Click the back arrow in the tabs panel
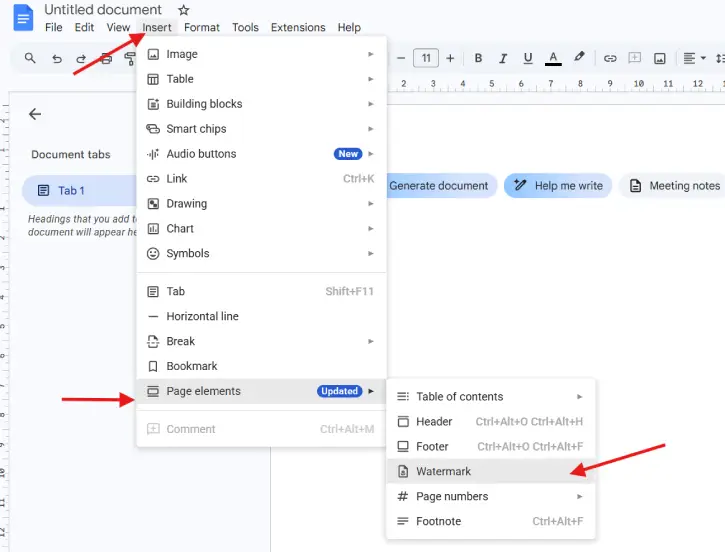 pos(35,114)
